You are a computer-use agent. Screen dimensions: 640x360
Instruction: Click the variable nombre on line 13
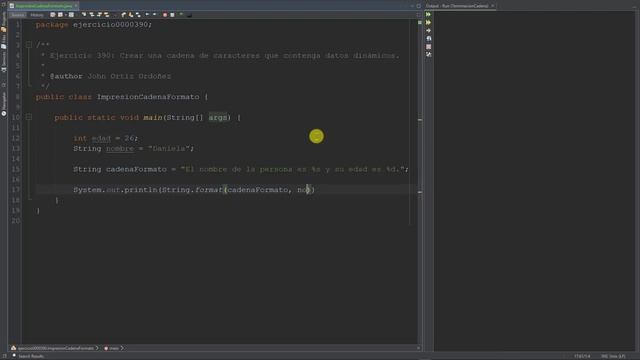tap(120, 149)
